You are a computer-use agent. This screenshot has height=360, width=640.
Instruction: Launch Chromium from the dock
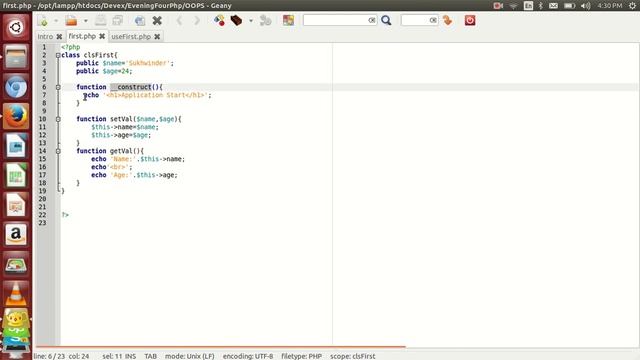(x=16, y=87)
